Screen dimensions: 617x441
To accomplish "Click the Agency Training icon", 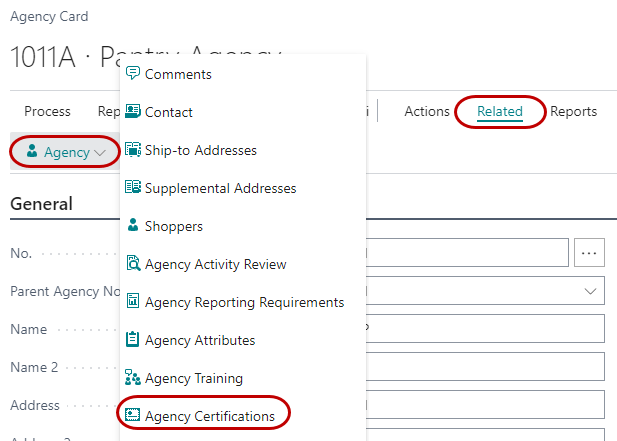I will click(x=132, y=378).
